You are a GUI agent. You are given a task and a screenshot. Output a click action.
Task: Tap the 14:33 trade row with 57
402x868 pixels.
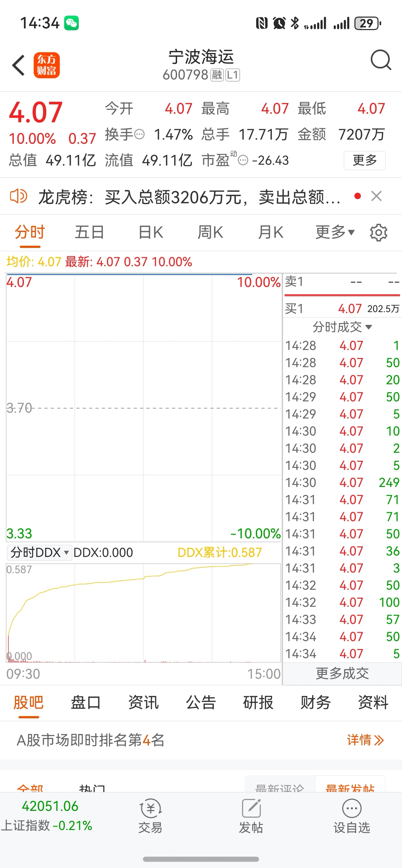pos(342,619)
